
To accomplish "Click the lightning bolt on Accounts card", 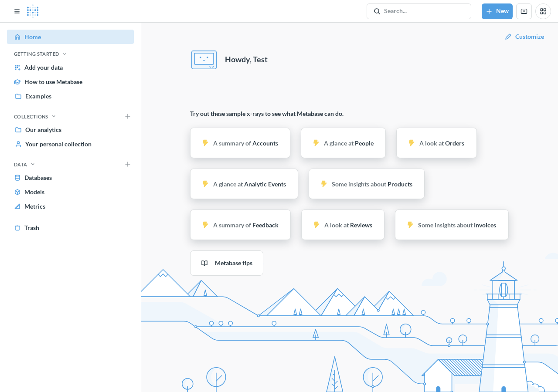I will click(x=205, y=143).
